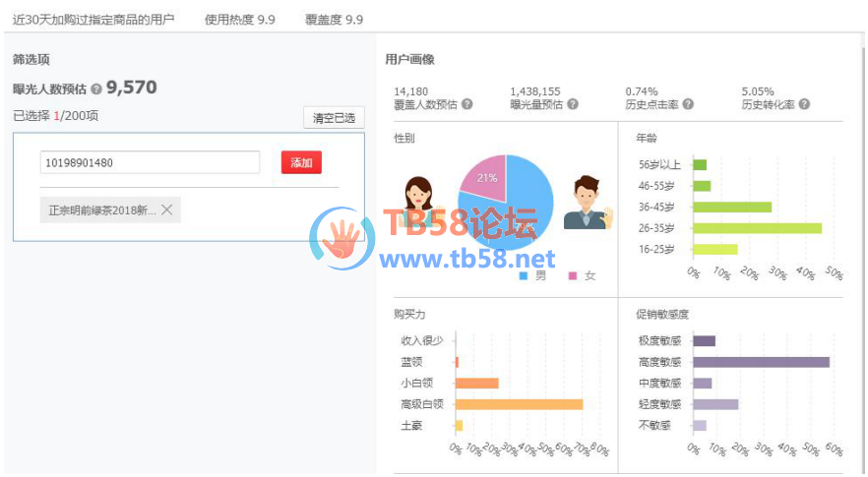Screen dimensions: 868x477
Task: Click the 高级白领 purchasing power bar
Action: [520, 404]
